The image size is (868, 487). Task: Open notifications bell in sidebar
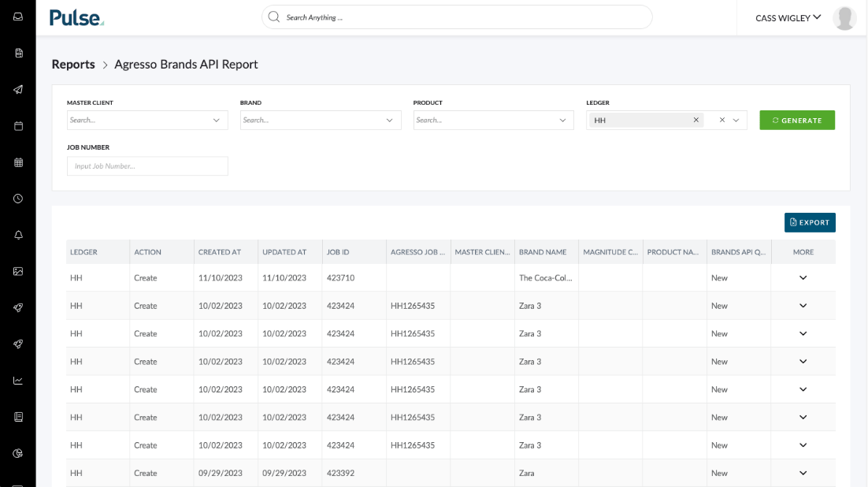[x=18, y=235]
